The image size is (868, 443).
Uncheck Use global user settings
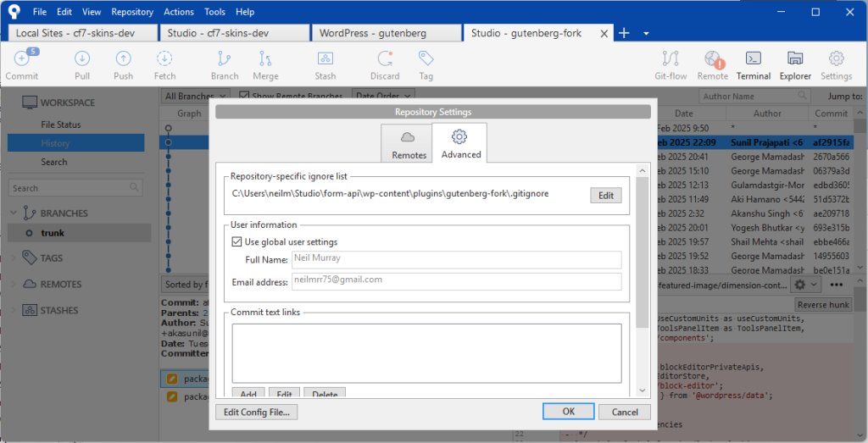coord(237,242)
